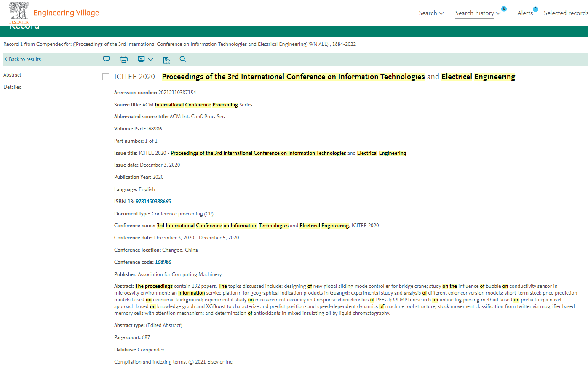Click the Record 1 from Compendex query line
Viewport: 588px width, 372px height.
point(180,44)
